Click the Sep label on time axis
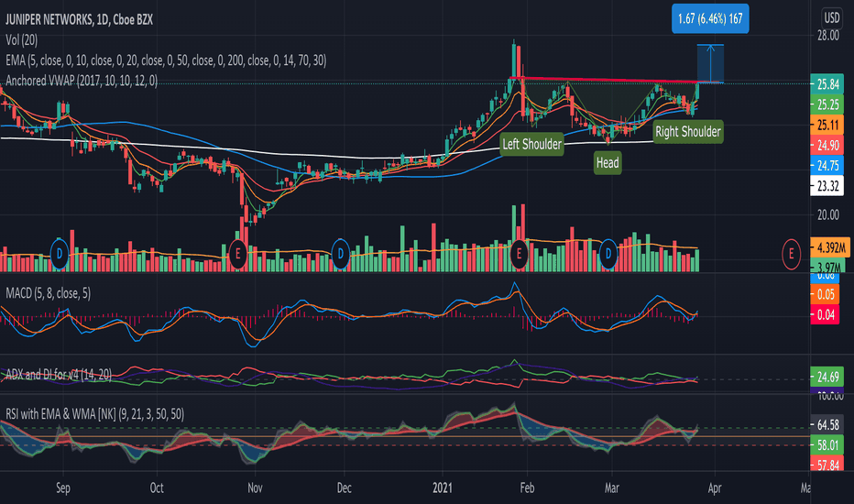Image resolution: width=854 pixels, height=504 pixels. point(62,488)
